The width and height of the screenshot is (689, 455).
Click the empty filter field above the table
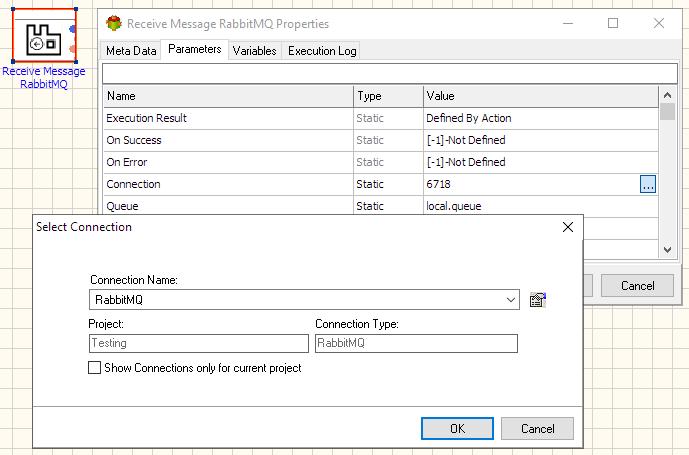click(x=390, y=73)
